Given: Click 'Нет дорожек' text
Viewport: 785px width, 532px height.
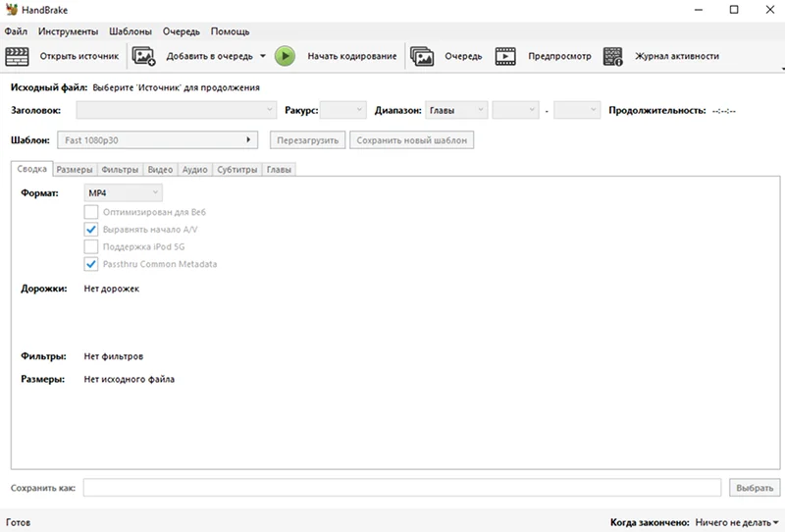Looking at the screenshot, I should coord(112,289).
